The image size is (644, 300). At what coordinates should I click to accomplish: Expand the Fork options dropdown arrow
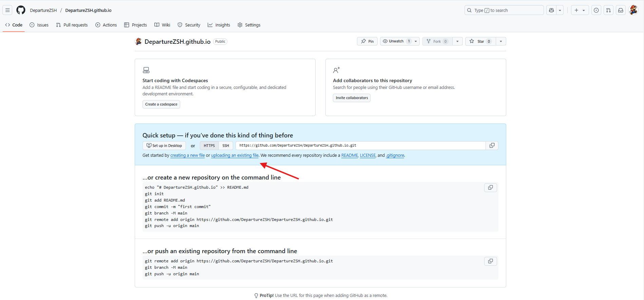click(457, 41)
